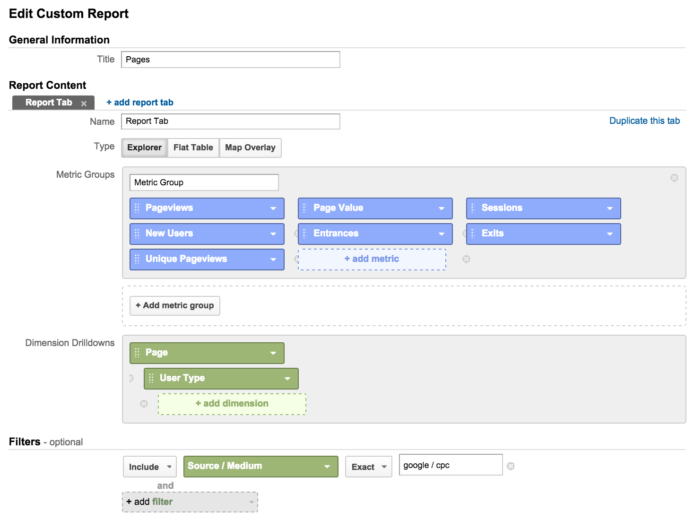The height and width of the screenshot is (520, 694).
Task: Open the Exact match type dropdown
Action: (x=368, y=467)
